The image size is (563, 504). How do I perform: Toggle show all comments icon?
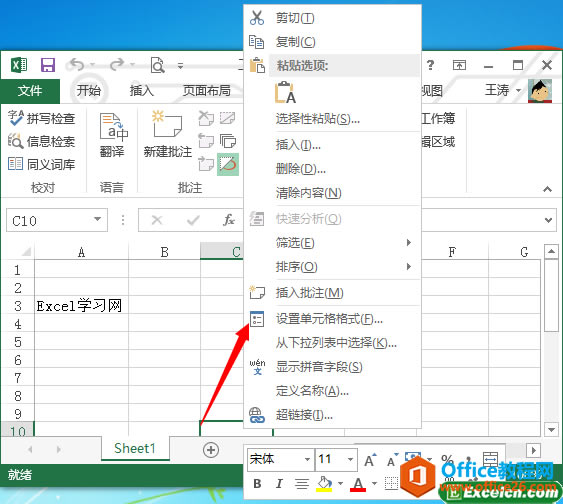tap(228, 141)
